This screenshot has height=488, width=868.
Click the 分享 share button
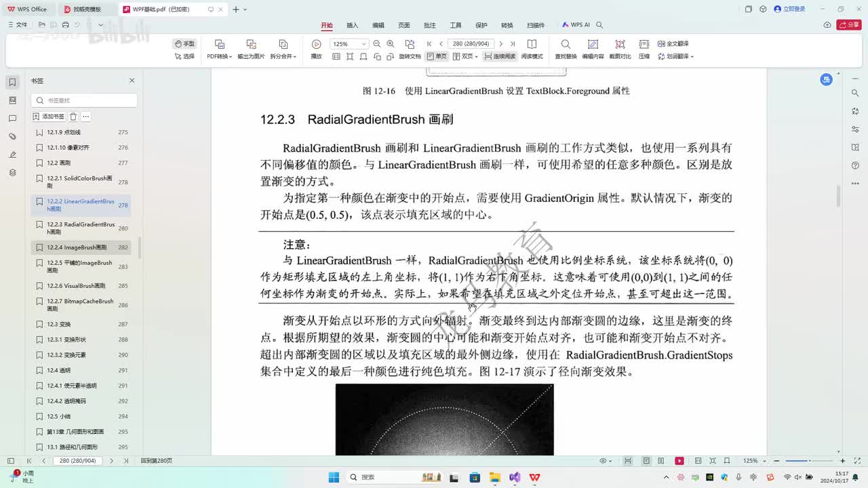(x=849, y=25)
